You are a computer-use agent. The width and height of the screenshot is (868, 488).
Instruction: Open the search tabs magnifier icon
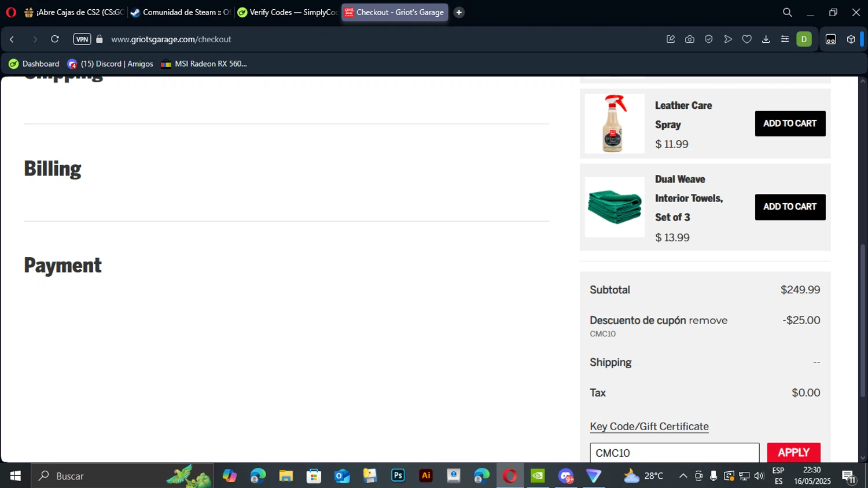(x=788, y=12)
